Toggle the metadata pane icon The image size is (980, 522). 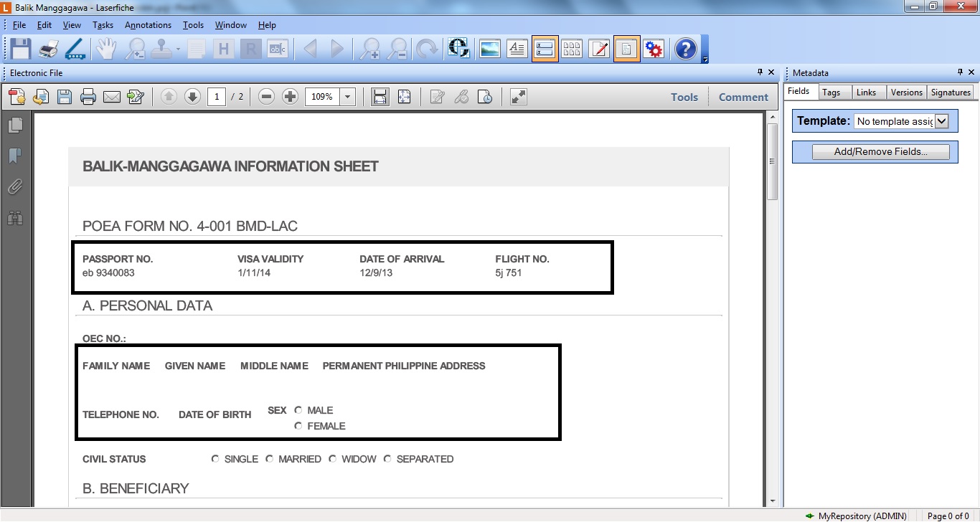tap(545, 49)
